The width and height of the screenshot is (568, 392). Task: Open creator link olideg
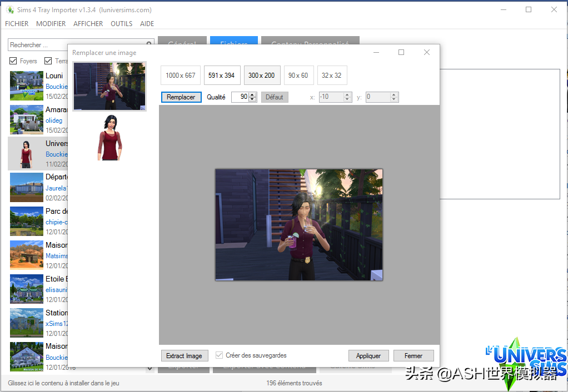click(54, 120)
